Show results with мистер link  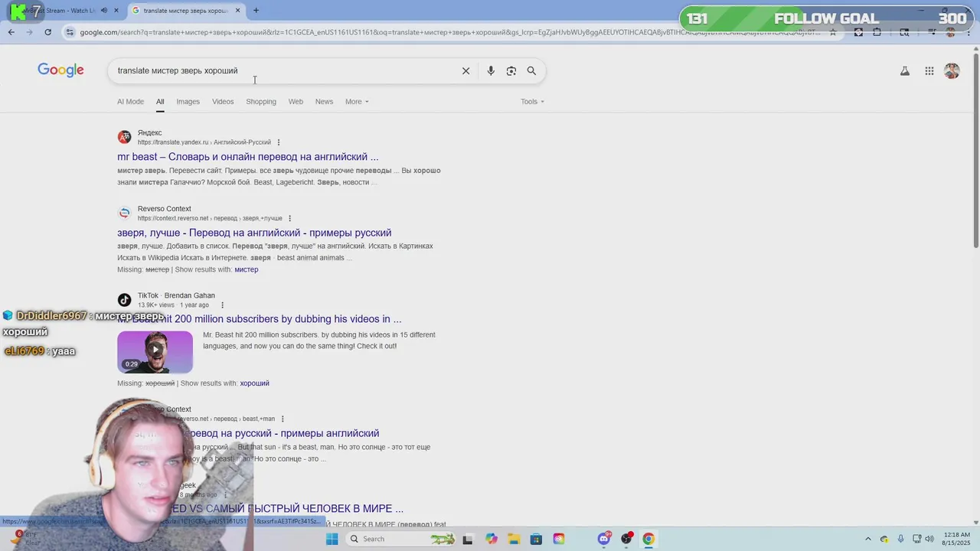tap(247, 269)
